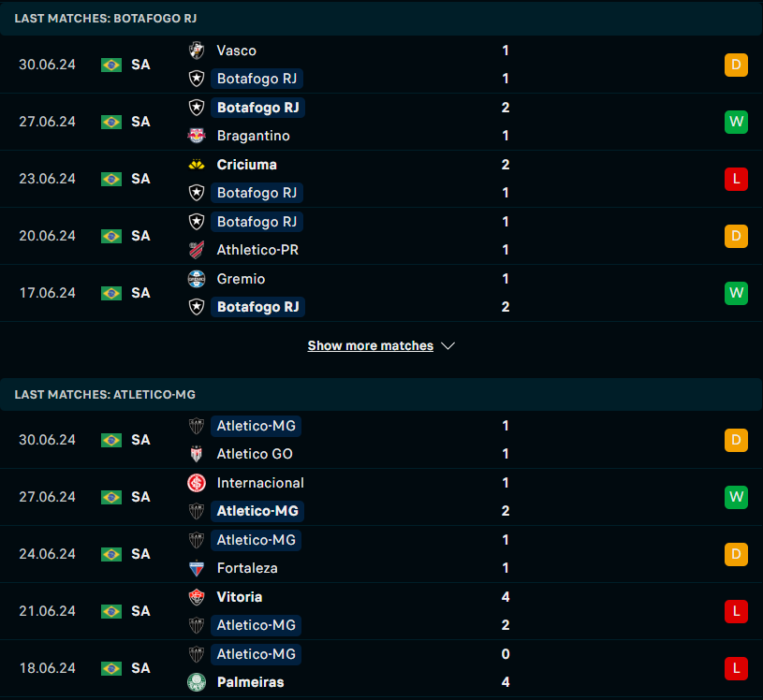Click the Internacional club crest icon

pos(197,483)
